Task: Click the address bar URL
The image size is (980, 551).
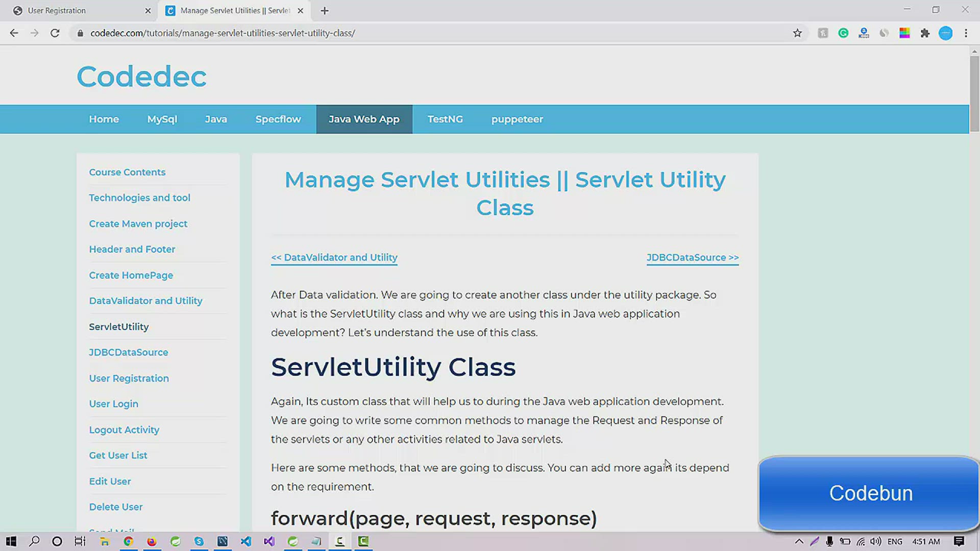Action: click(223, 33)
